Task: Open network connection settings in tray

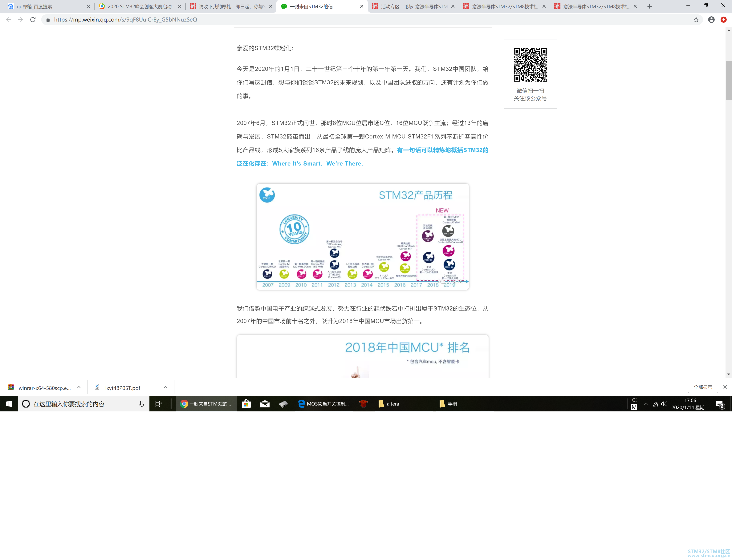Action: coord(655,404)
